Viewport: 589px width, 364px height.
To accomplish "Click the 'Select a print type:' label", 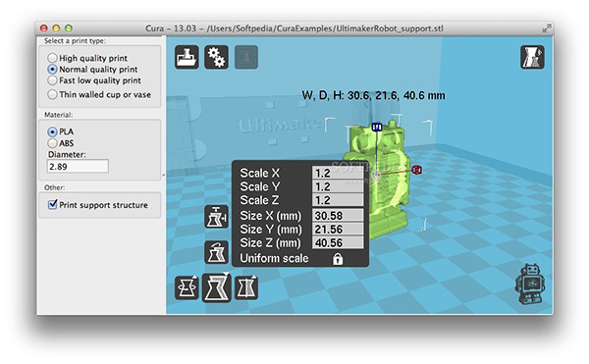I will click(x=75, y=41).
